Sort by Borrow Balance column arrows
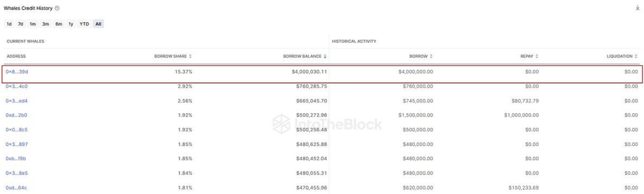 pyautogui.click(x=325, y=56)
